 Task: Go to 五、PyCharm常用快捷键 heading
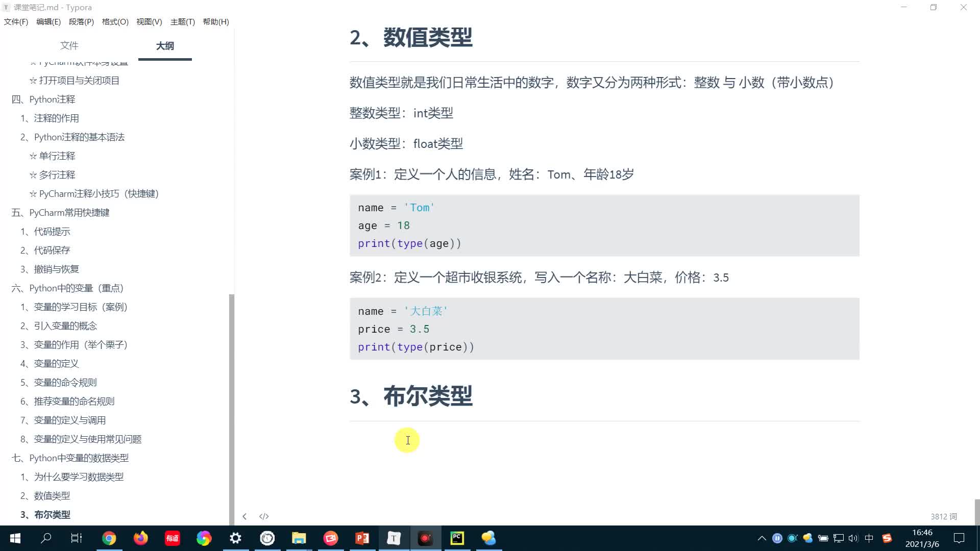pyautogui.click(x=60, y=213)
